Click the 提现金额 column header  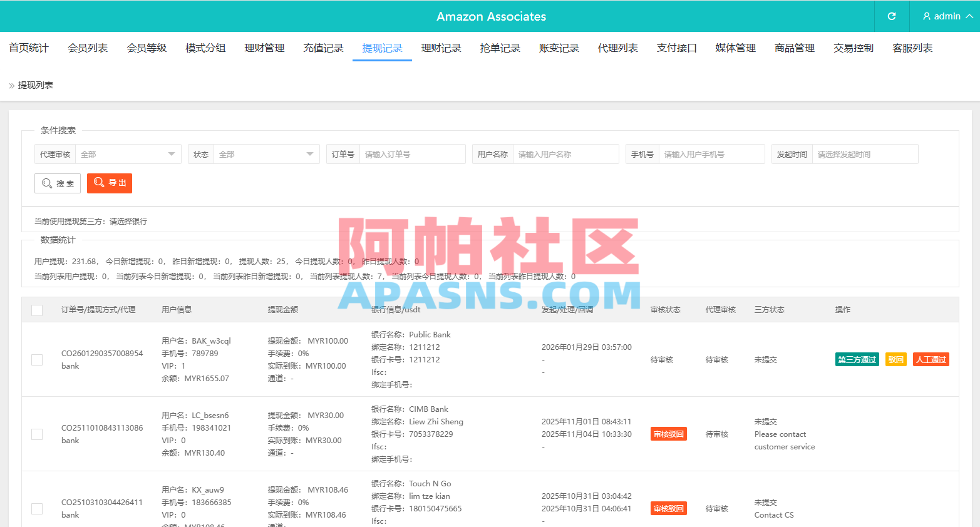[283, 309]
